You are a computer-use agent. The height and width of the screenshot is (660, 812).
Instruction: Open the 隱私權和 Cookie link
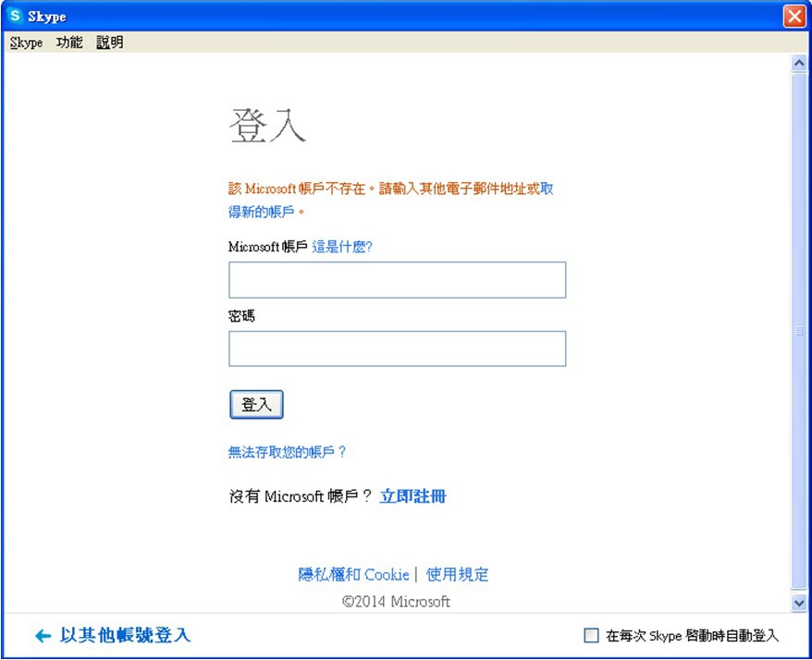click(x=353, y=574)
